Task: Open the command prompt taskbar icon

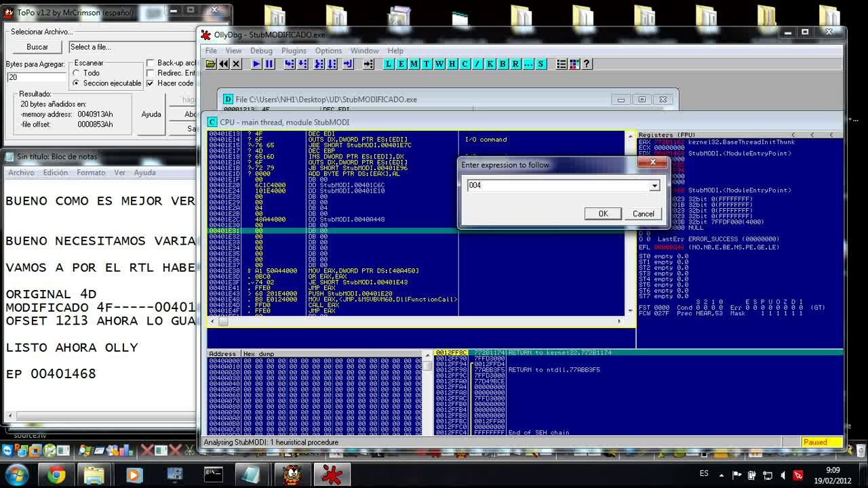Action: click(214, 474)
